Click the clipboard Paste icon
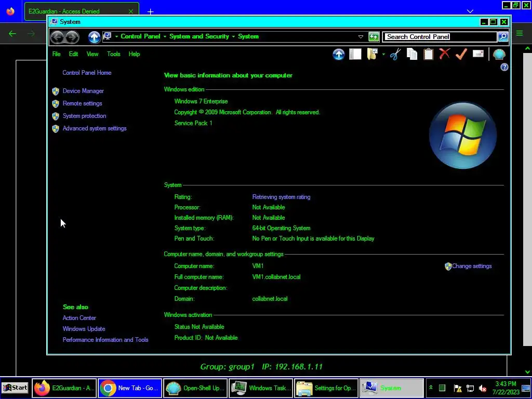Screen dimensions: 532x399 pyautogui.click(x=428, y=54)
